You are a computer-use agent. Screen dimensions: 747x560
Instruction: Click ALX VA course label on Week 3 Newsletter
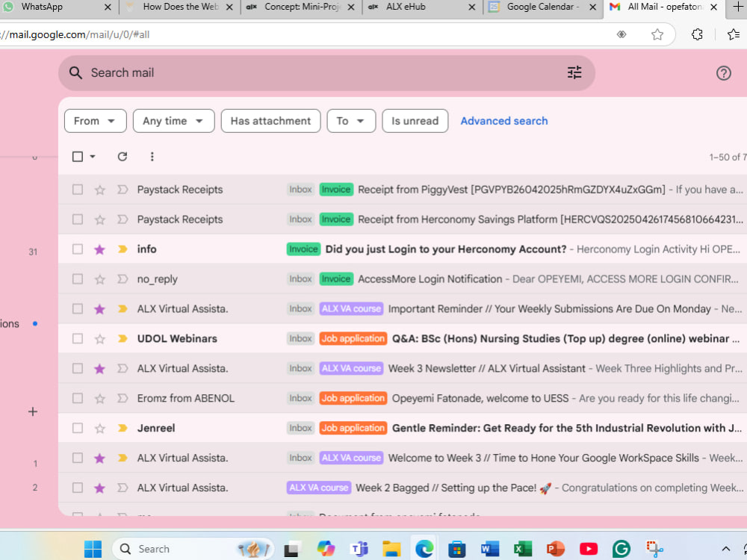pos(351,369)
